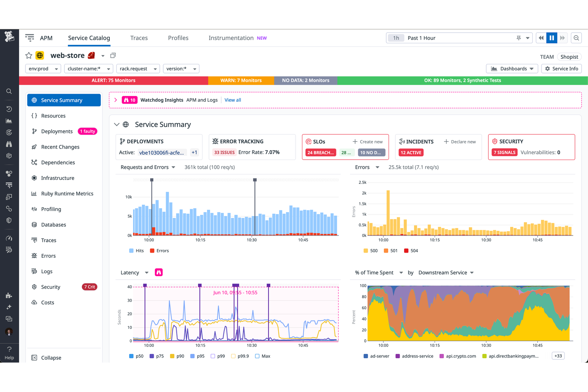
Task: Open the Security section showing 7 Crit
Action: point(51,287)
